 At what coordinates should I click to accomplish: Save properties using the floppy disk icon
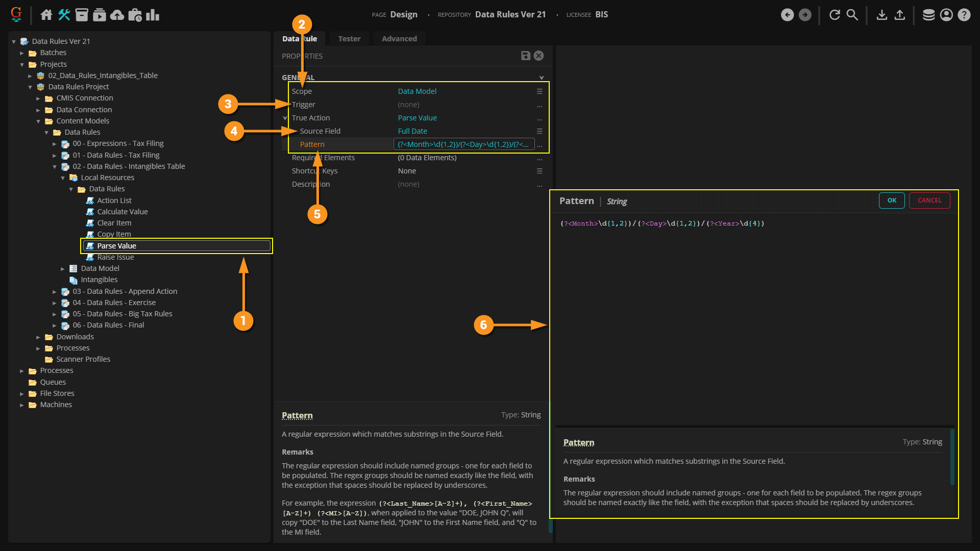click(525, 56)
